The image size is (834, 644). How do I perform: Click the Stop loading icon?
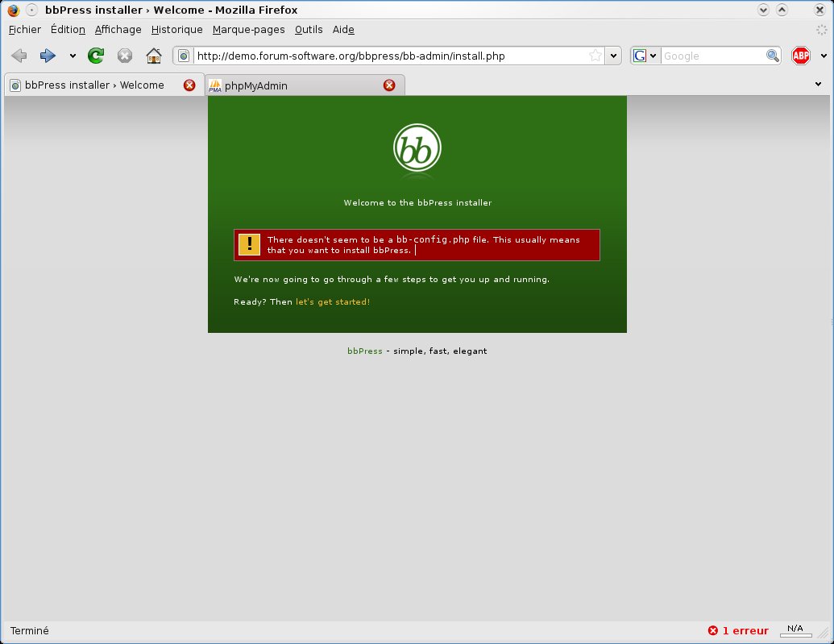(x=124, y=56)
